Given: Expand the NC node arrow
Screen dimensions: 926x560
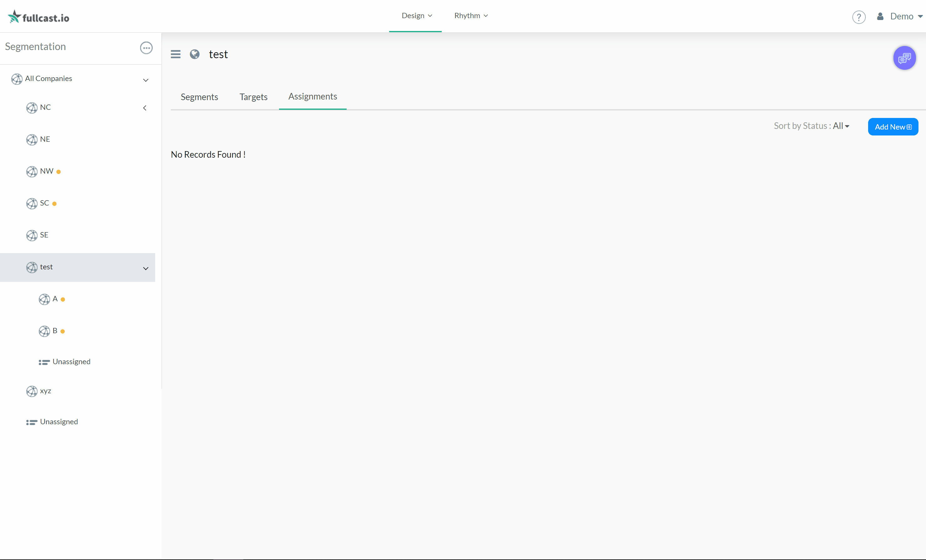Looking at the screenshot, I should click(x=145, y=108).
